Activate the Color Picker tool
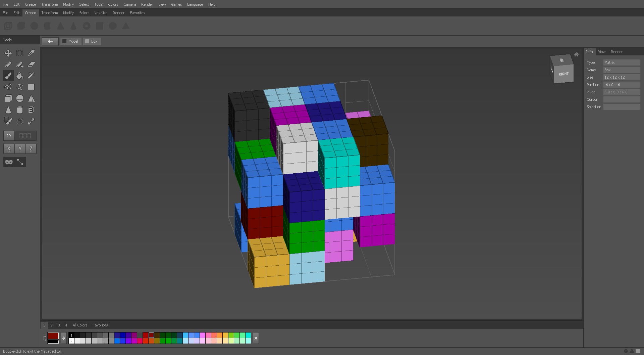The width and height of the screenshot is (644, 355). coord(31,53)
